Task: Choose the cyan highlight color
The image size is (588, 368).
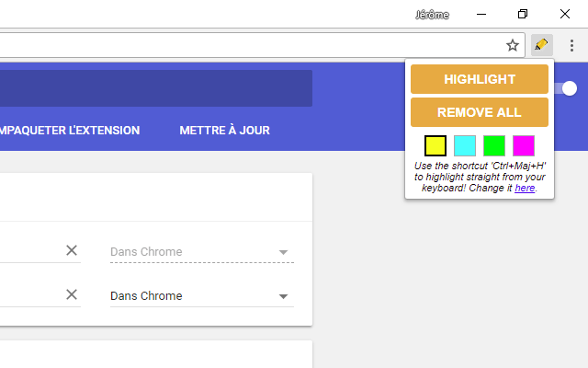Action: [465, 145]
